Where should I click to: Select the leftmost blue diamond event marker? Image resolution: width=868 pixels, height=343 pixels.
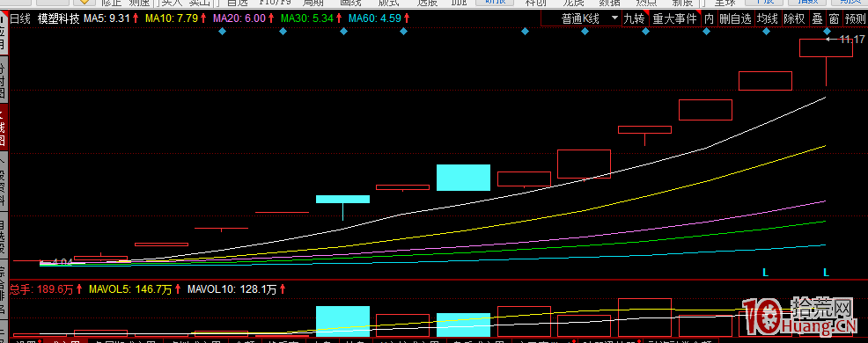click(222, 32)
